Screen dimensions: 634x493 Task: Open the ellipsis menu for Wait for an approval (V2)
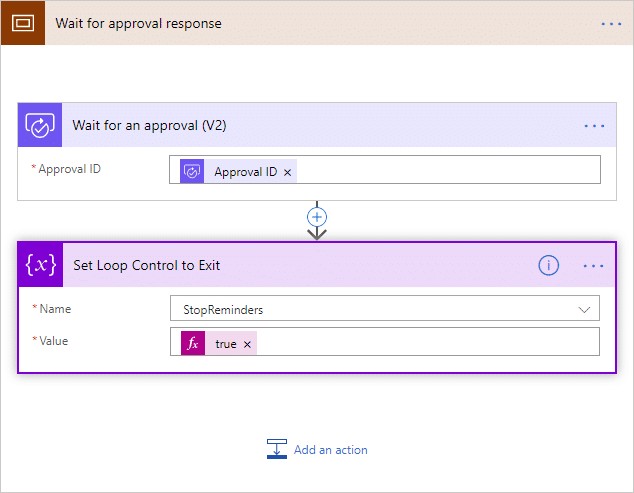pos(594,126)
